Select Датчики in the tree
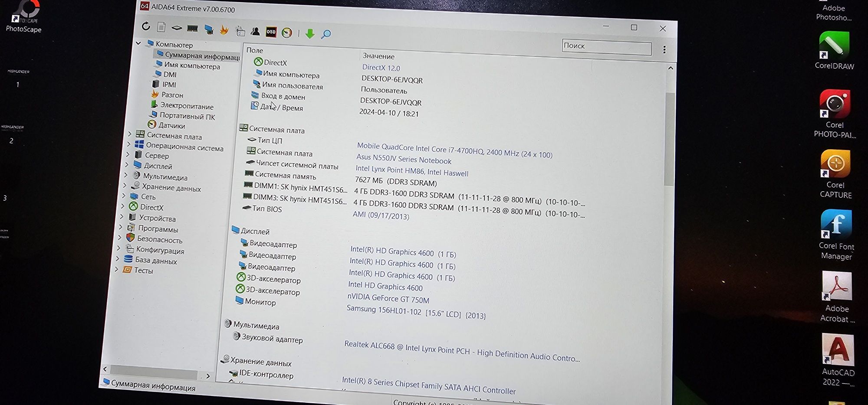 point(167,125)
